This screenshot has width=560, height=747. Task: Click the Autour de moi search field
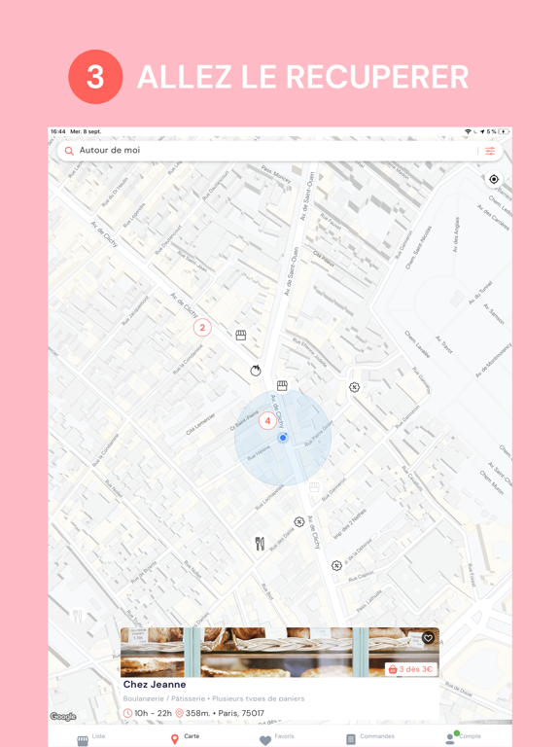266,151
